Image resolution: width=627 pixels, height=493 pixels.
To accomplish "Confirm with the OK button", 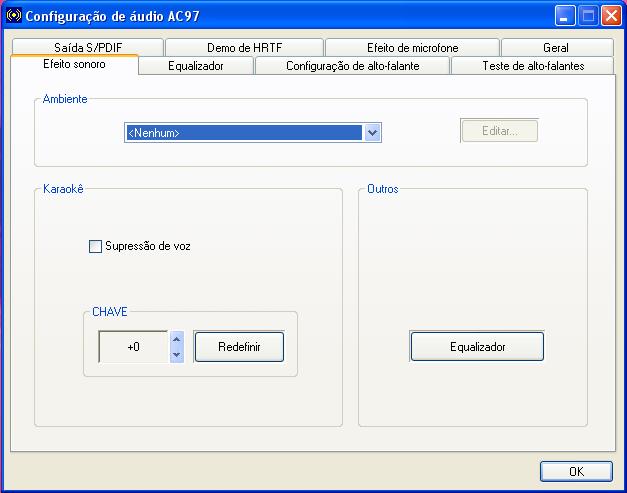I will 576,471.
